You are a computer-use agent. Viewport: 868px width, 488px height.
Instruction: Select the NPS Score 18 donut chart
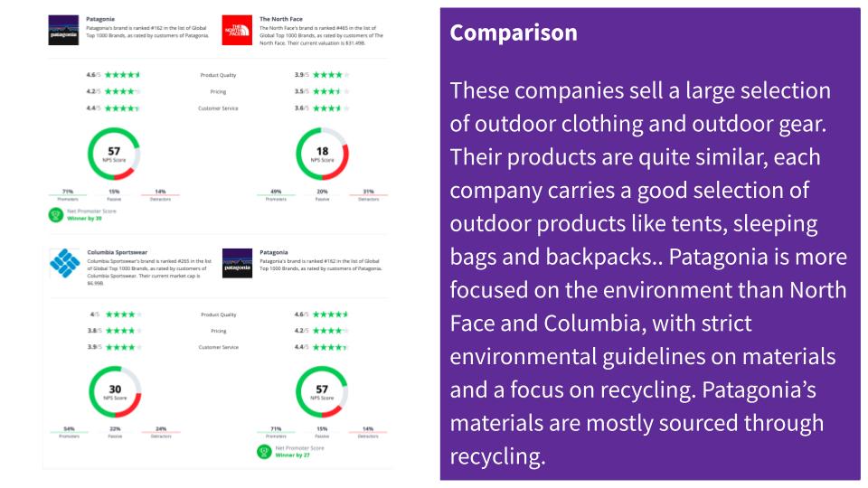click(323, 155)
